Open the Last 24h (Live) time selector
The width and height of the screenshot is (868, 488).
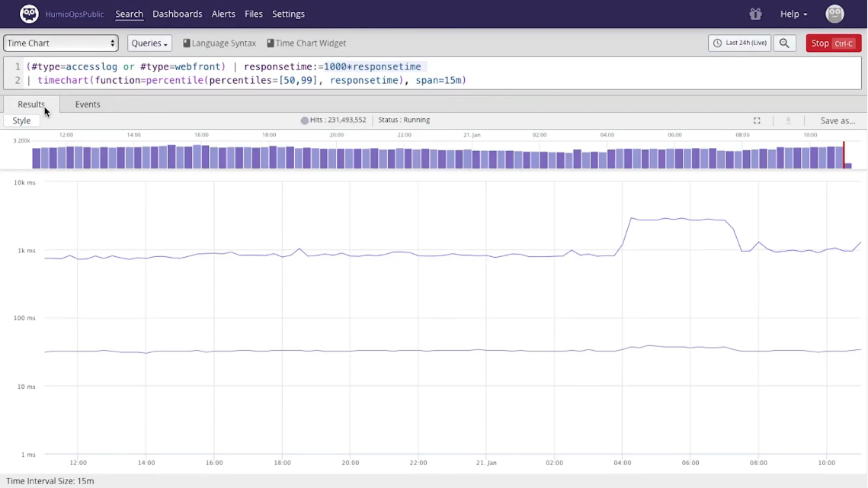pos(739,43)
